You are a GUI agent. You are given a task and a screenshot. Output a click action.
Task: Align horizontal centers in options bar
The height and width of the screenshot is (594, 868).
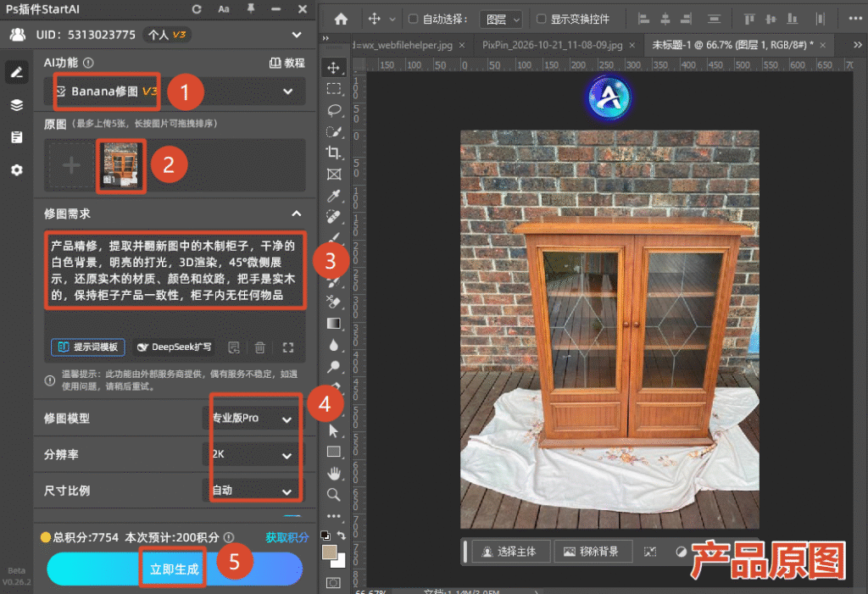pyautogui.click(x=665, y=19)
